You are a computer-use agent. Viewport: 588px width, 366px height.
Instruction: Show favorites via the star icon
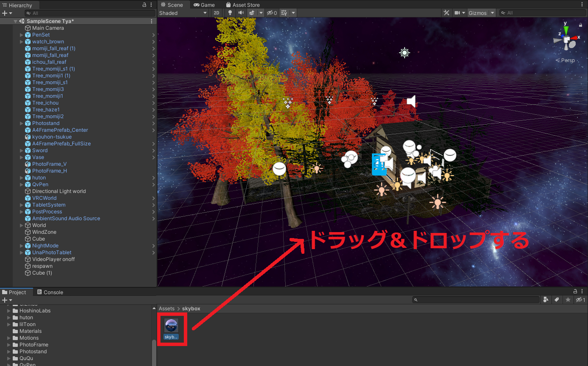pos(568,300)
